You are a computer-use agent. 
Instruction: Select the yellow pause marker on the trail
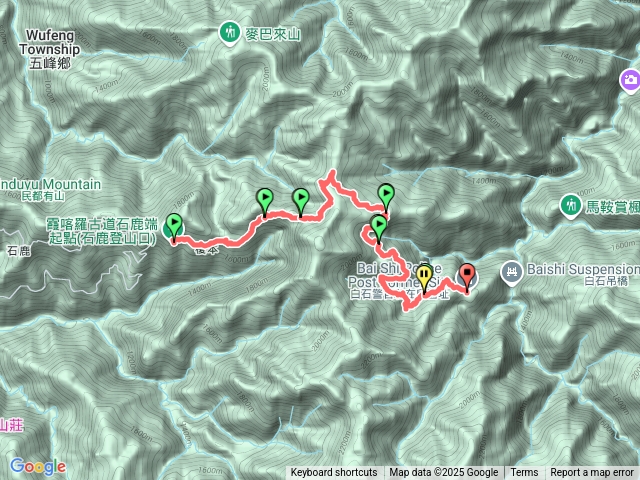(x=424, y=275)
